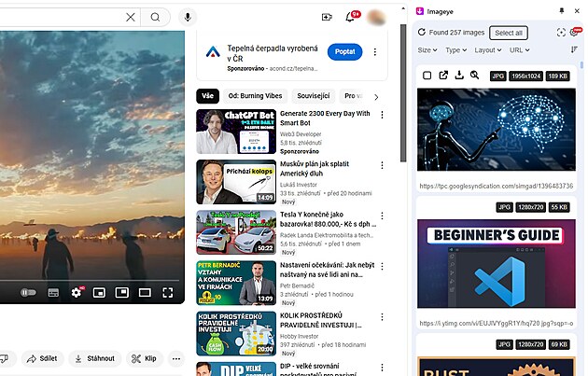The width and height of the screenshot is (588, 376).
Task: Open the Type filter dropdown
Action: tap(455, 50)
